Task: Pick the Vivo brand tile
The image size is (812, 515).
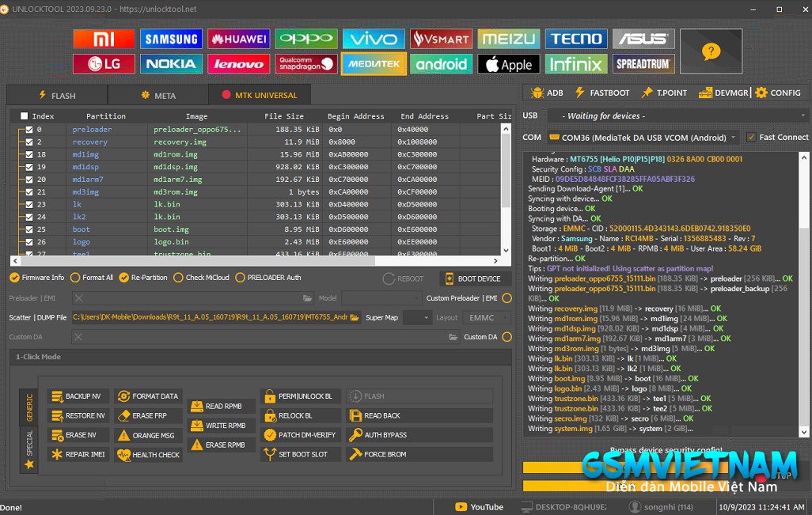Action: [x=374, y=39]
